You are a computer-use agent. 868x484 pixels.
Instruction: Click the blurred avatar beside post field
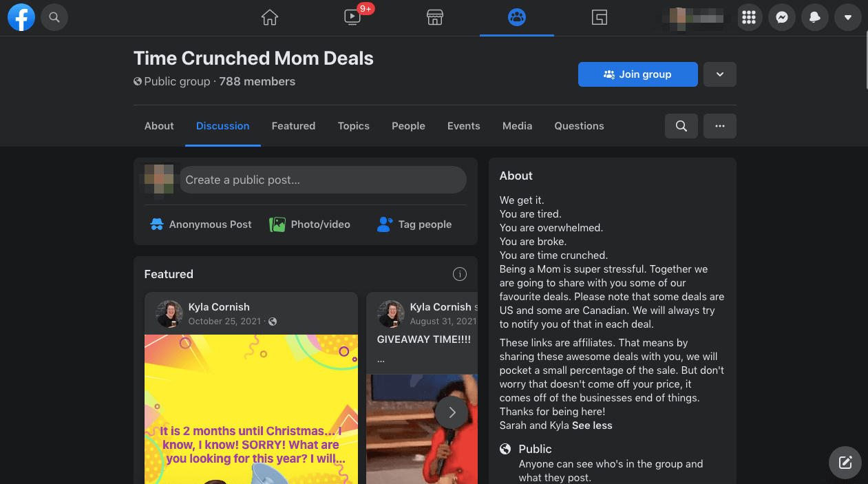(158, 180)
